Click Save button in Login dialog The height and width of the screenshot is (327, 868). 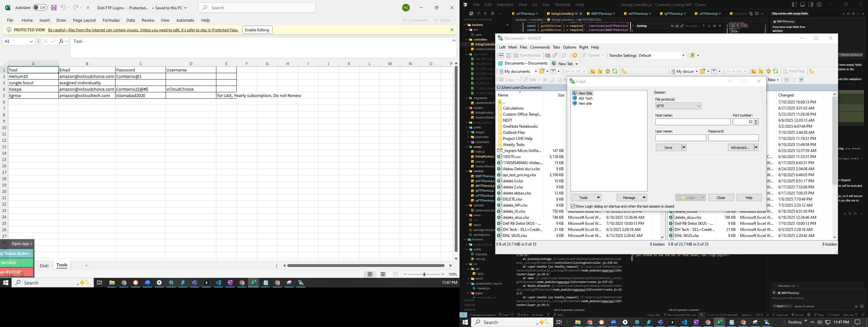(669, 147)
